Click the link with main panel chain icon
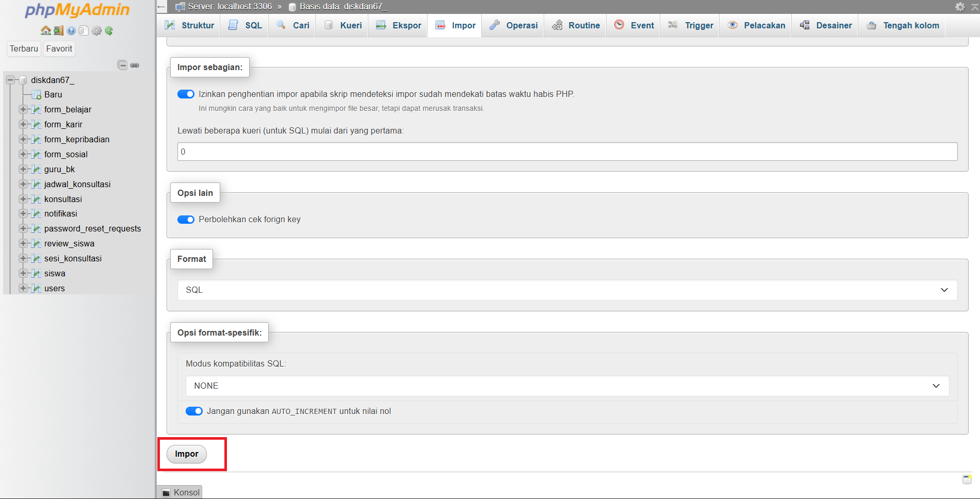 tap(135, 65)
